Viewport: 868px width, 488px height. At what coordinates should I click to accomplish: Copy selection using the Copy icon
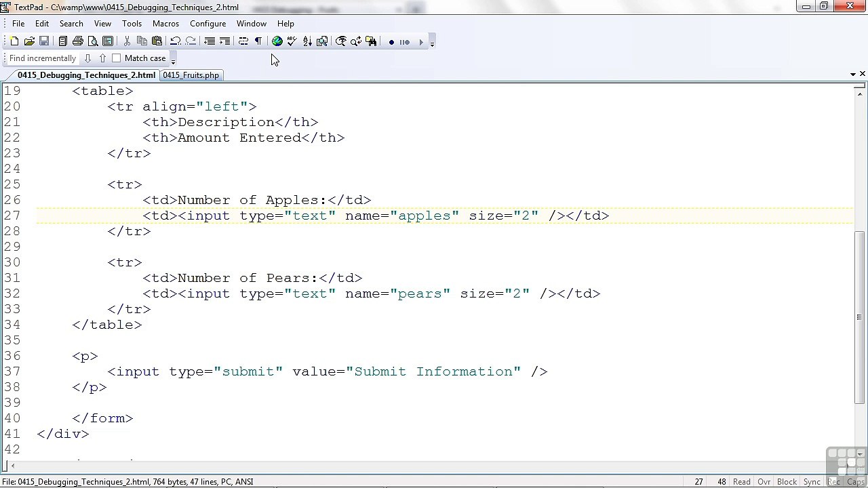click(x=142, y=42)
